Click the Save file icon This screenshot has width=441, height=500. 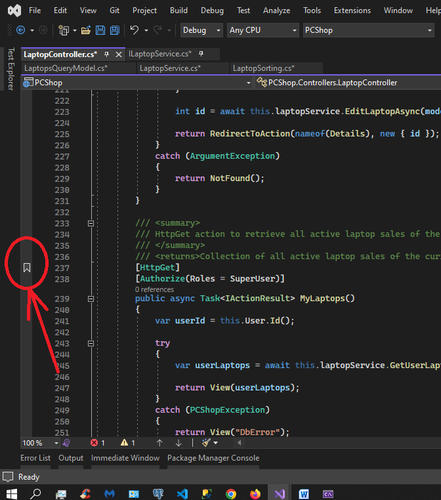click(x=100, y=30)
